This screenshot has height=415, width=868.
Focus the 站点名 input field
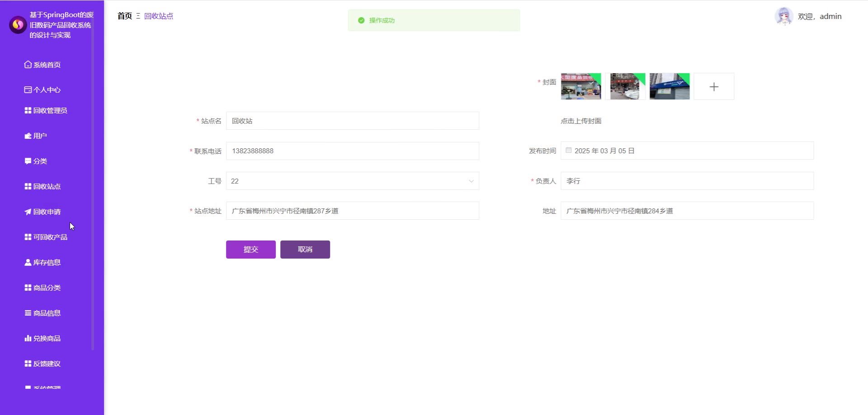(353, 121)
